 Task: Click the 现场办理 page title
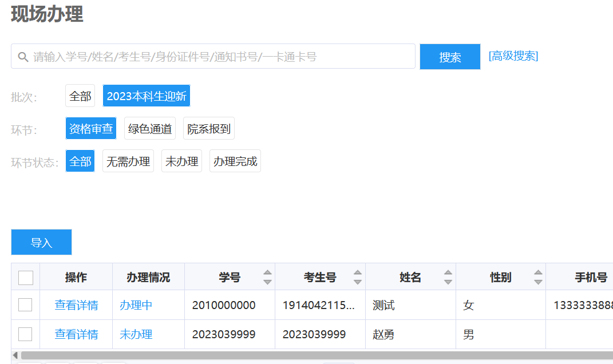[47, 14]
